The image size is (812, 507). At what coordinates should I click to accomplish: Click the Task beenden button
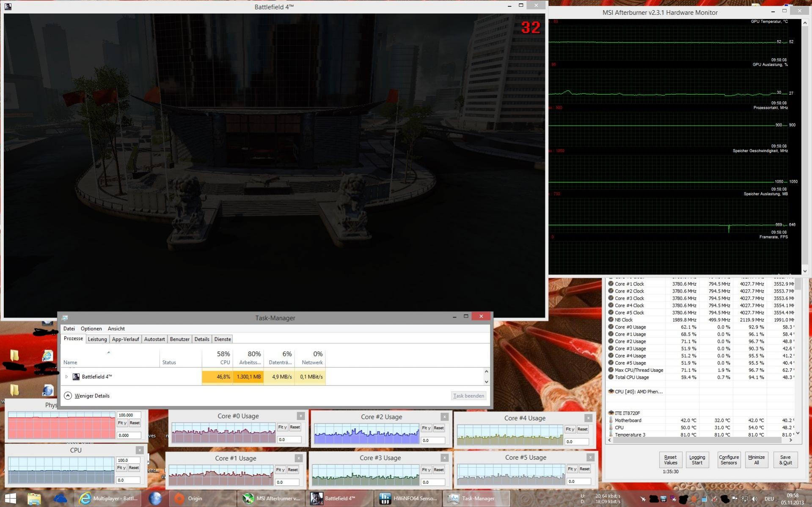tap(468, 396)
